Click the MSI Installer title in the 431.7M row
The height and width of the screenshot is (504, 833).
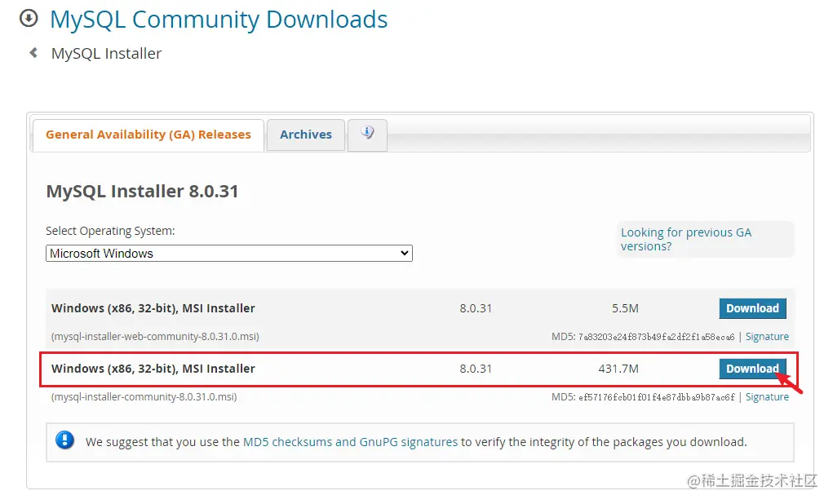pos(153,369)
